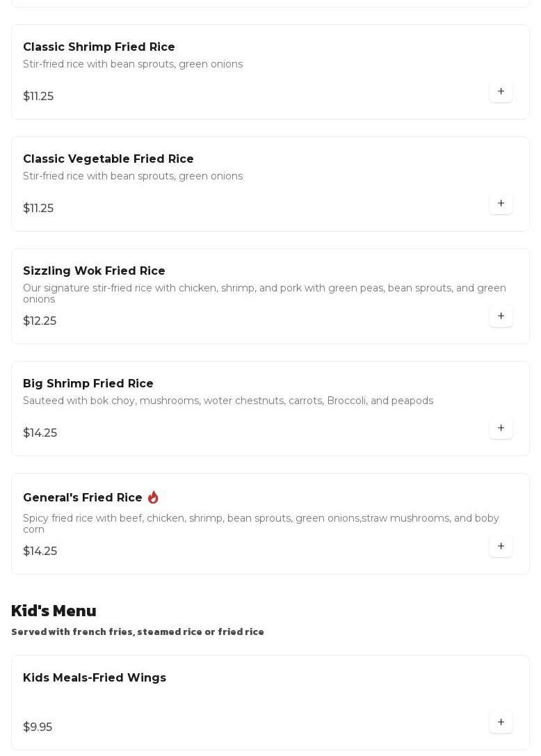Add General's Fried Rice with plus icon
The image size is (541, 756).
click(501, 546)
